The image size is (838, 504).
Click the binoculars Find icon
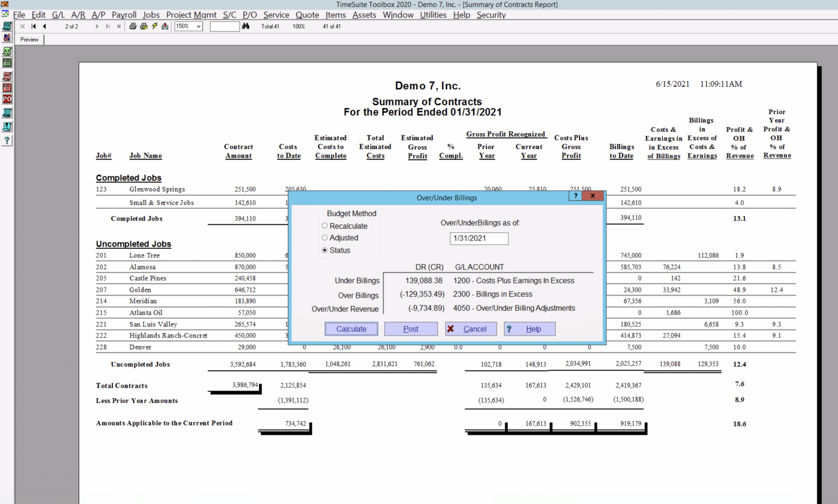(246, 26)
